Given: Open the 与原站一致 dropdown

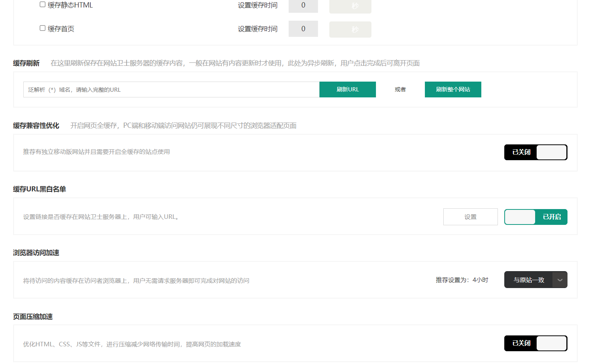Looking at the screenshot, I should click(x=529, y=280).
